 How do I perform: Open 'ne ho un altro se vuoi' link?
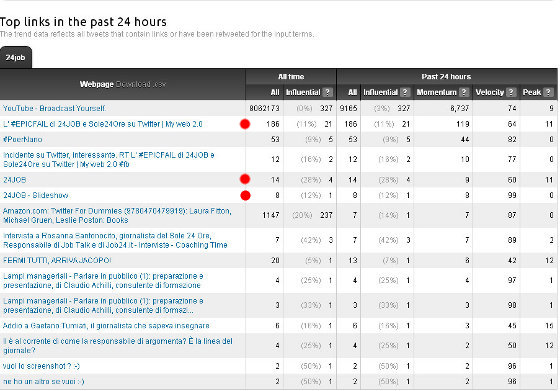click(44, 381)
